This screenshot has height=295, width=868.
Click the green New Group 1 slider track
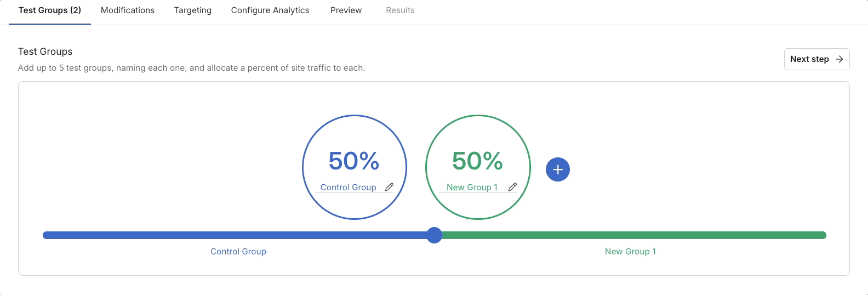[x=630, y=235]
